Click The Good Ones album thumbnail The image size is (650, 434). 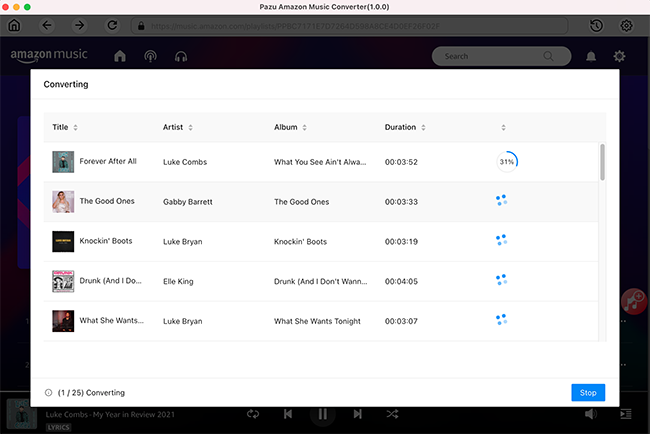63,201
